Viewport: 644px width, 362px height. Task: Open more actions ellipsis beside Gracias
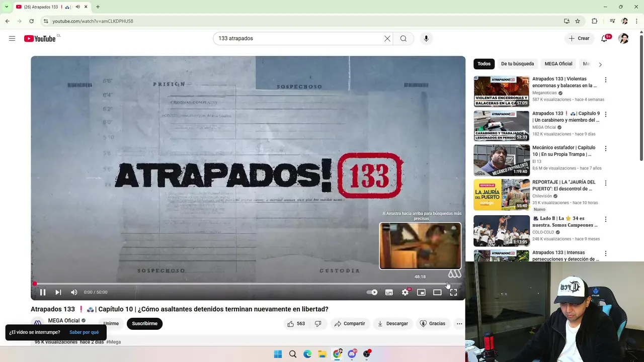pos(459,324)
